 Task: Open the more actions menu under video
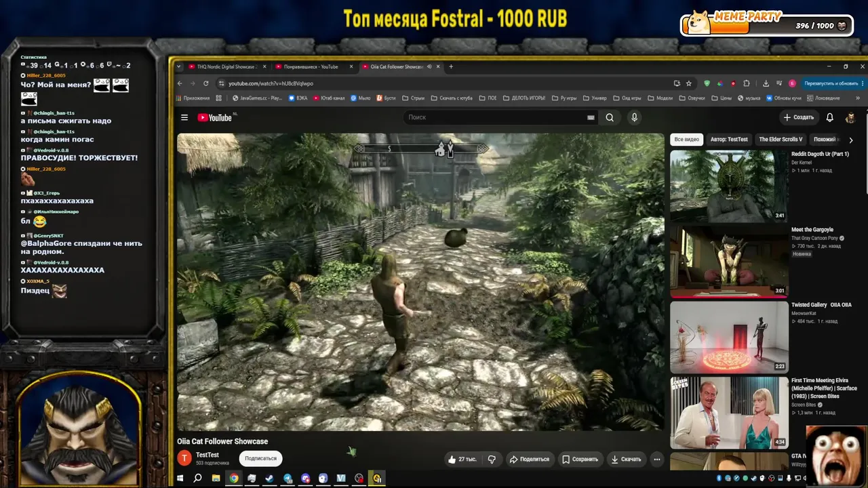[656, 459]
